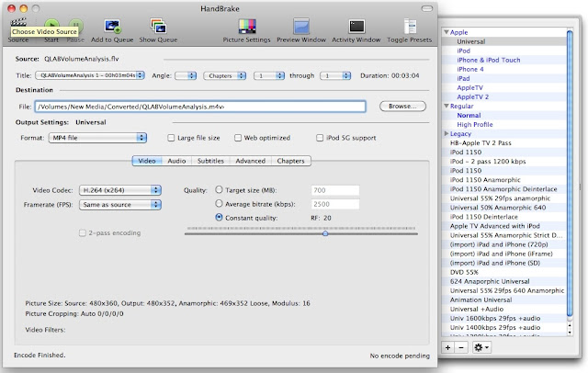This screenshot has height=373, width=588.
Task: Select the Target size (MB) radio button
Action: [x=219, y=189]
